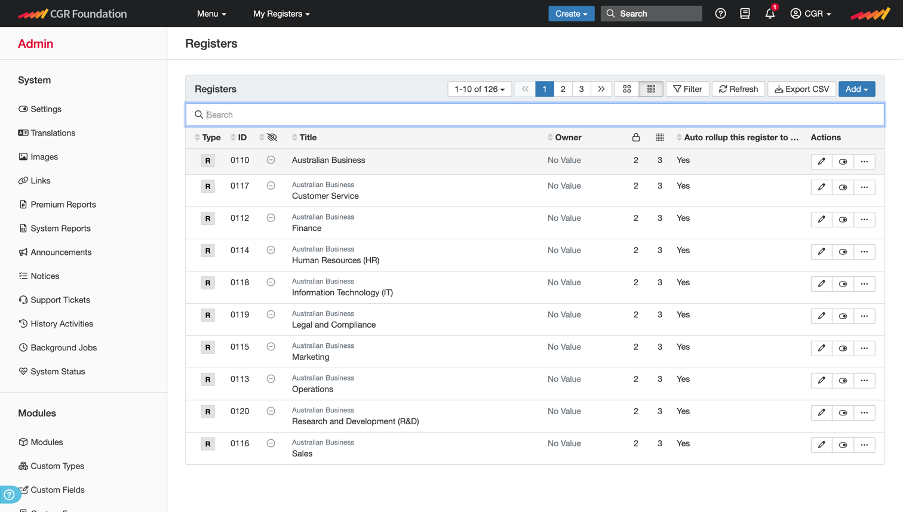
Task: Toggle view switch for Operations row
Action: tap(843, 381)
